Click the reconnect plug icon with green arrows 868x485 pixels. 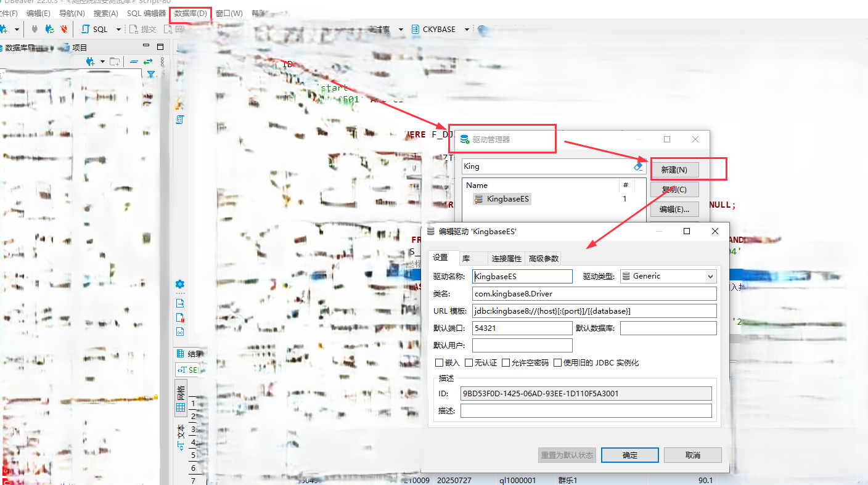point(49,29)
